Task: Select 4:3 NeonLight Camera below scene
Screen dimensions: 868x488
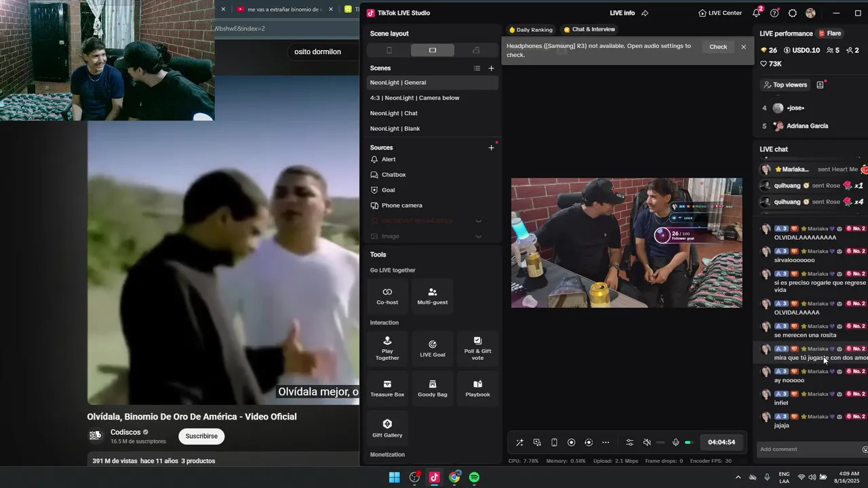Action: [433, 98]
